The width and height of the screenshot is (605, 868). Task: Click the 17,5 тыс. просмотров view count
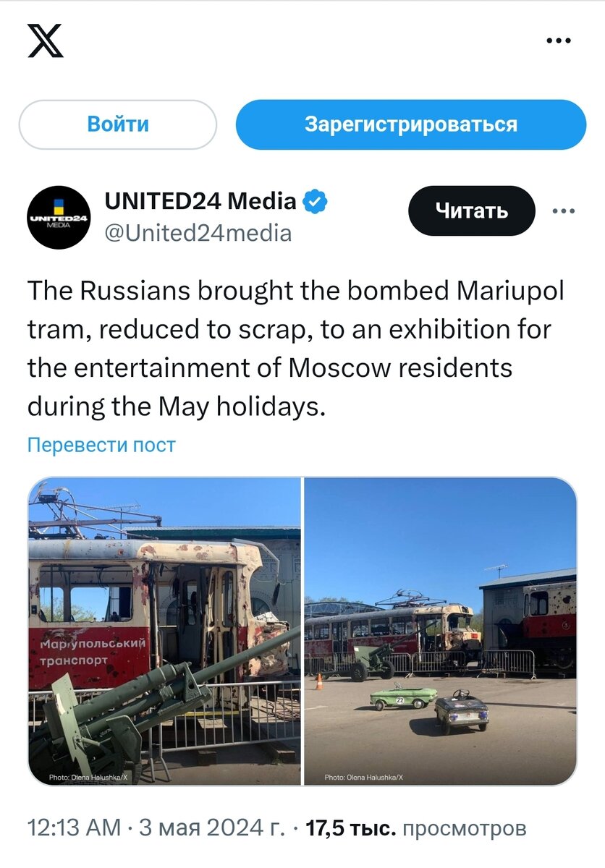[x=416, y=828]
